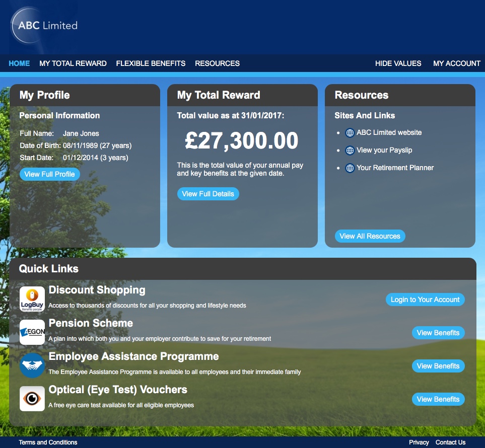Click the start date 01/12/2014
Viewport: 485px width, 448px height.
[81, 158]
